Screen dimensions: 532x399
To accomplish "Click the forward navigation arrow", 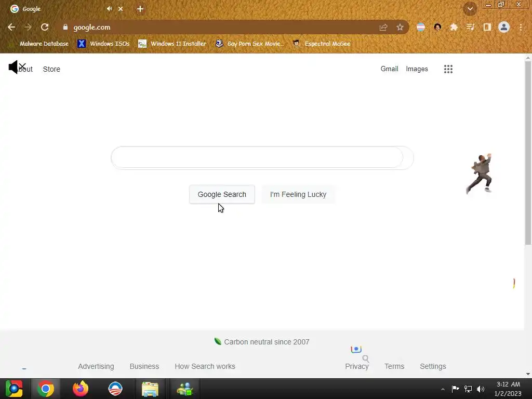I will pos(28,27).
